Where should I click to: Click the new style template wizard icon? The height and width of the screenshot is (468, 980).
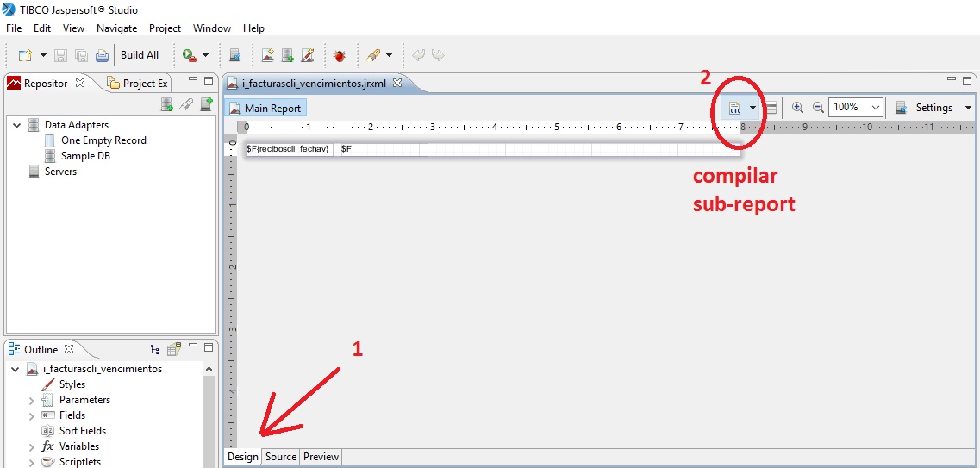[308, 55]
